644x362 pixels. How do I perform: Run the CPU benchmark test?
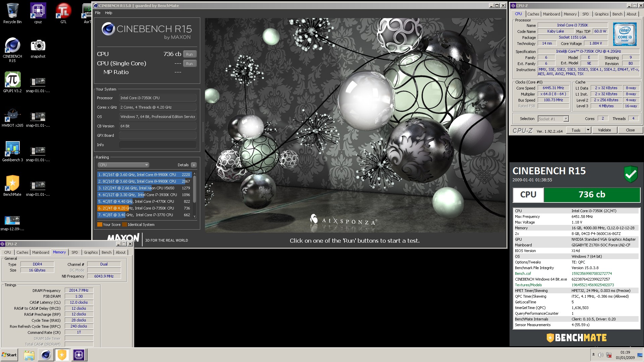pos(190,54)
